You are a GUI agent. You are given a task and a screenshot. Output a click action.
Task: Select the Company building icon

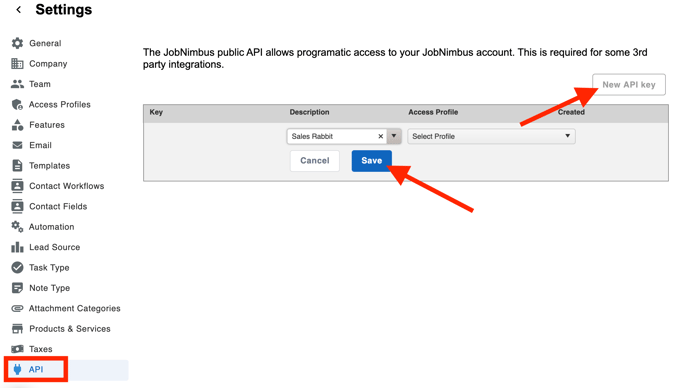(x=17, y=64)
